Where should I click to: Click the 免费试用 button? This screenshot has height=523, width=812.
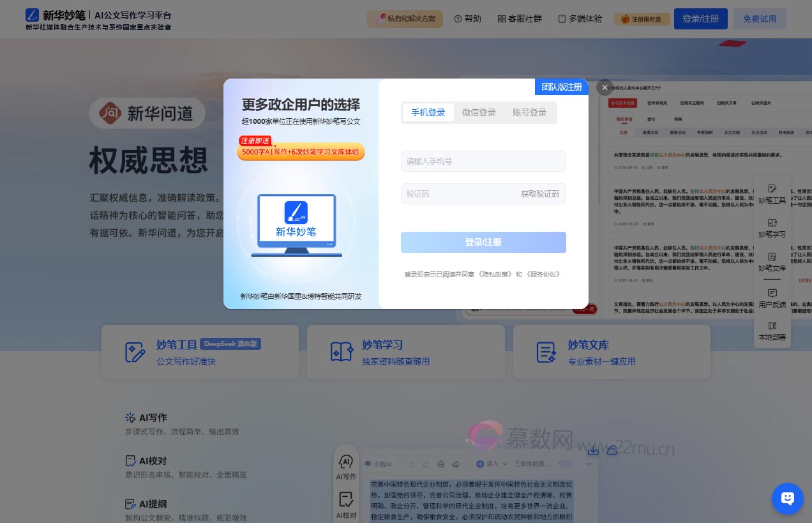coord(760,19)
